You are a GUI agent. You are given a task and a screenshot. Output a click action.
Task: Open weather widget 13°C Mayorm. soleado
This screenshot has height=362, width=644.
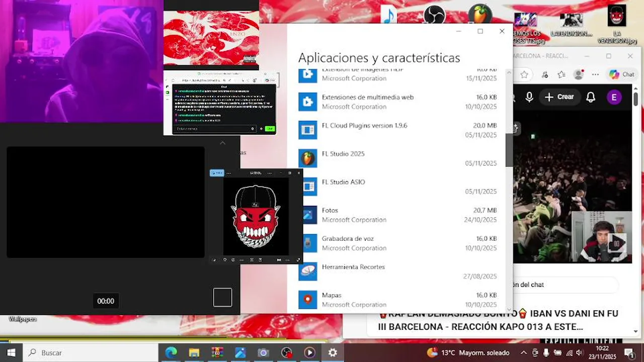(x=468, y=353)
